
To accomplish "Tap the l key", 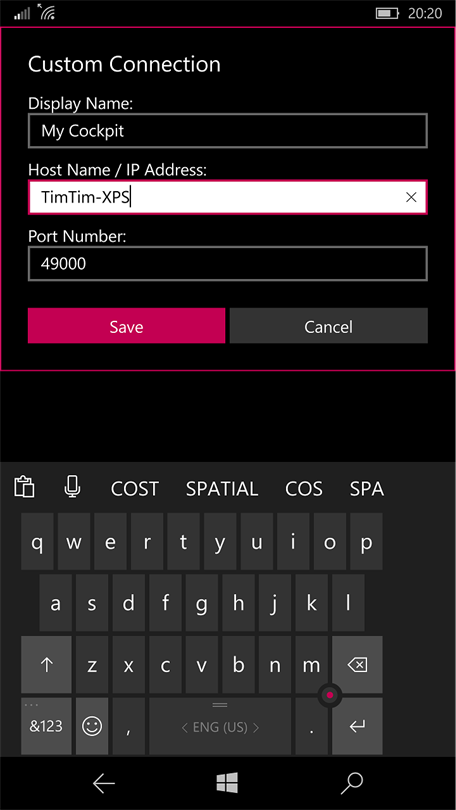I will tap(348, 603).
